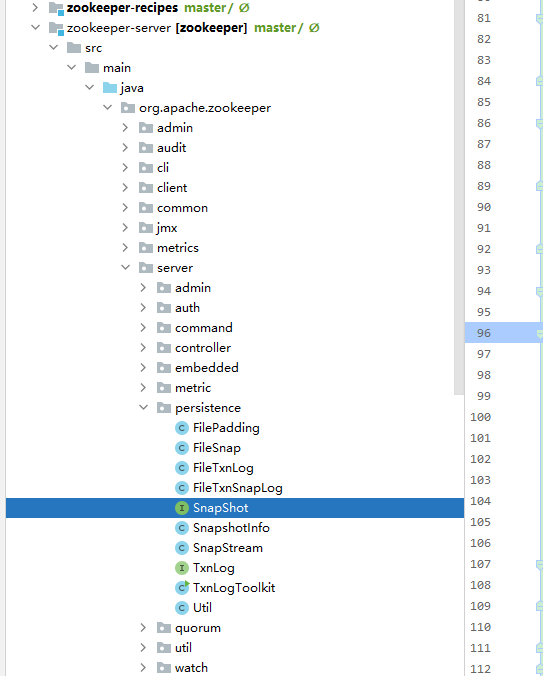Viewport: 543px width, 676px height.
Task: Click the SnapStream class icon
Action: tap(182, 548)
